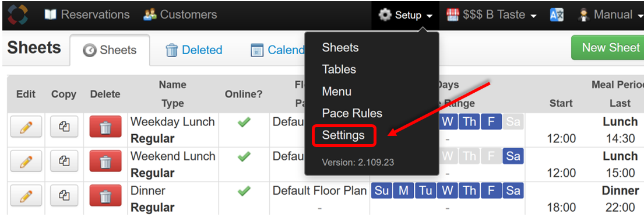Choose Pace Rules in the Setup menu
644x217 pixels.
(x=352, y=113)
